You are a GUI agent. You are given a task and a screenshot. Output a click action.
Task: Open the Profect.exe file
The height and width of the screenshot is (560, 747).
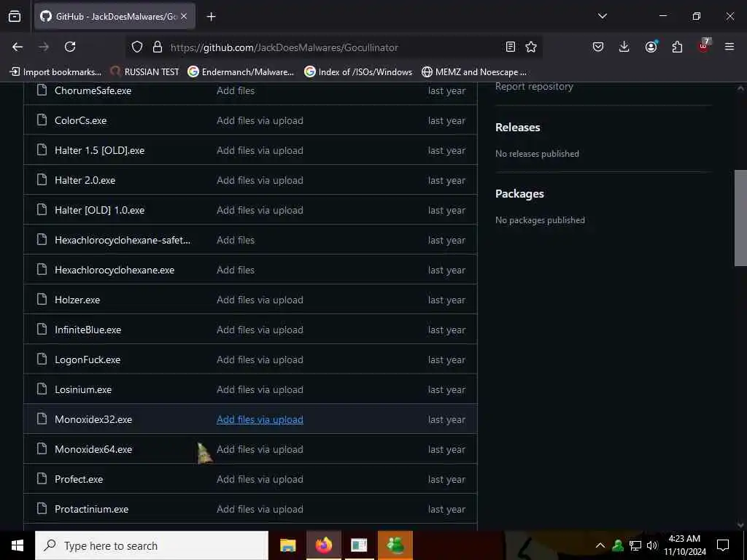[x=79, y=479]
